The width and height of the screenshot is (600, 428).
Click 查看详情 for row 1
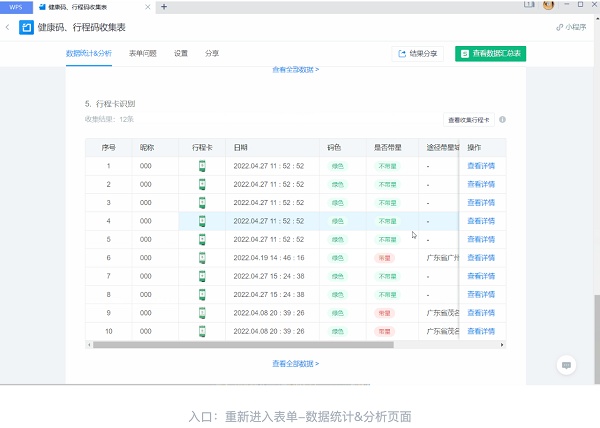click(x=481, y=166)
